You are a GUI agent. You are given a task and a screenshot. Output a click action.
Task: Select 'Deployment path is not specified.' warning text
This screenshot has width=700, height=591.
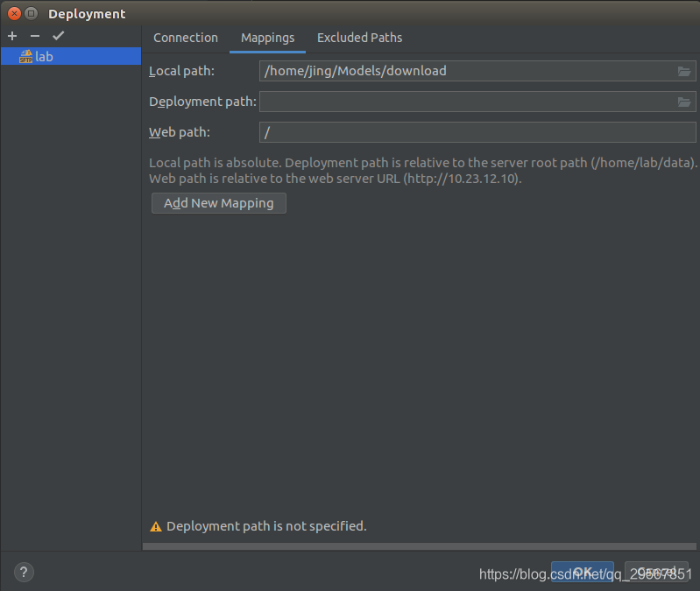266,526
